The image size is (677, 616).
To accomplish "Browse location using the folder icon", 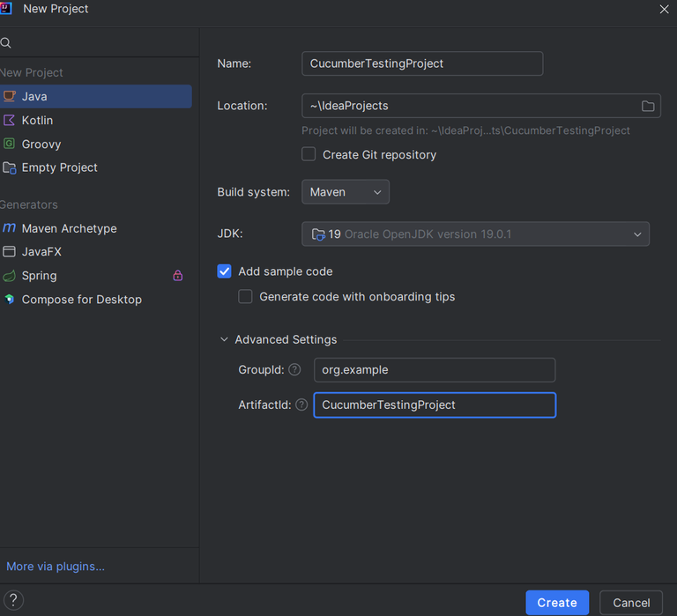I will point(648,106).
